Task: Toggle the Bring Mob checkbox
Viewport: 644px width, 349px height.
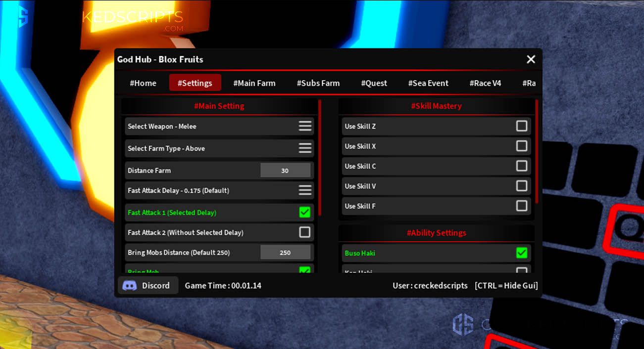Action: (x=305, y=270)
